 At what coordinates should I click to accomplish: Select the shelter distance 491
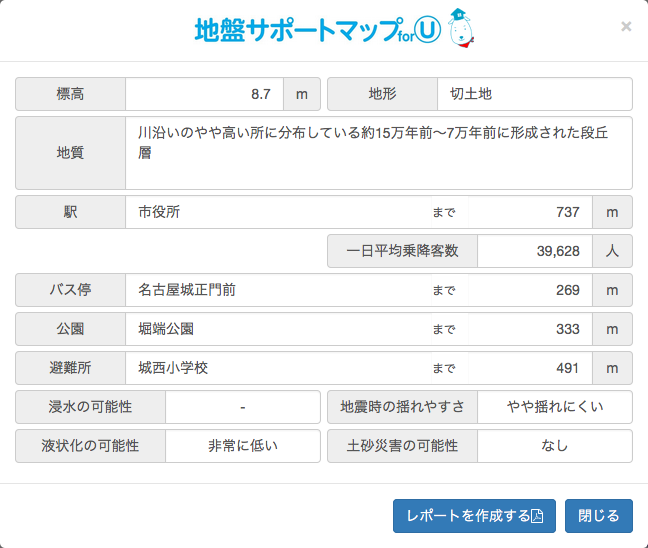click(567, 368)
